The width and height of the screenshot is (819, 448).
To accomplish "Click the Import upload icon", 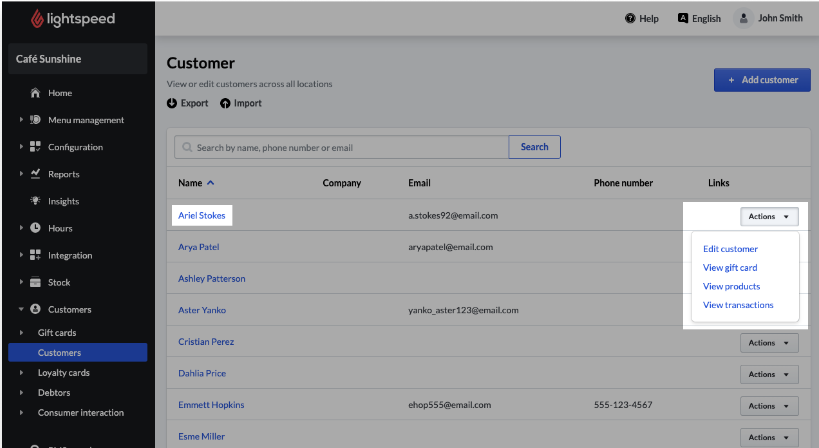I will click(225, 103).
